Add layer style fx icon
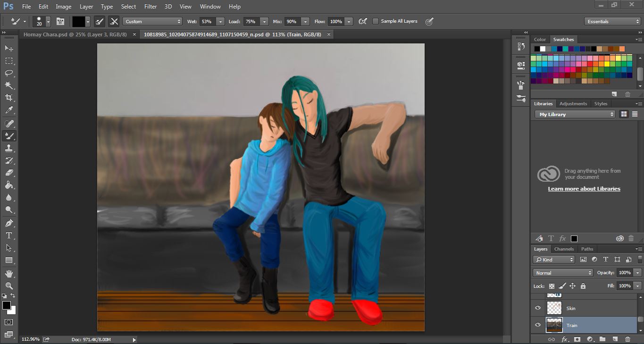The height and width of the screenshot is (344, 644). 564,339
